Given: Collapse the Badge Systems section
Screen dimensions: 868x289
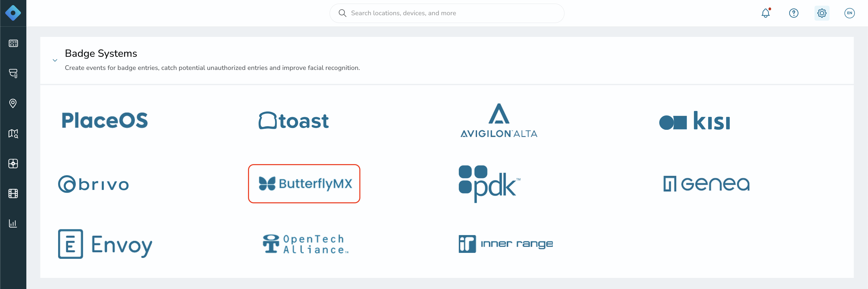Looking at the screenshot, I should (55, 60).
